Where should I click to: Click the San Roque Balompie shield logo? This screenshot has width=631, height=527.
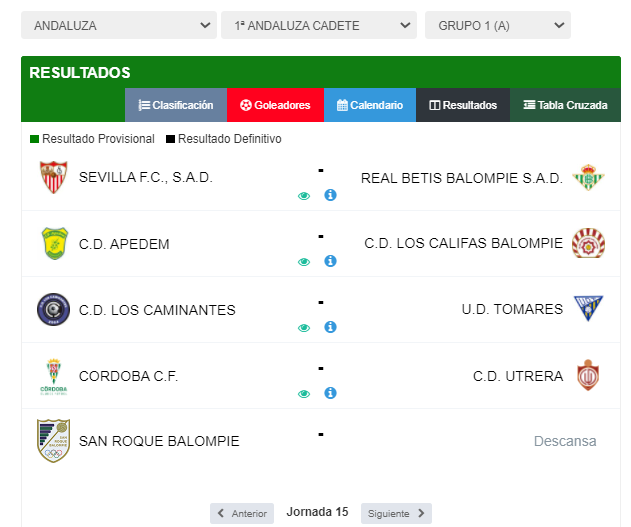pyautogui.click(x=54, y=441)
